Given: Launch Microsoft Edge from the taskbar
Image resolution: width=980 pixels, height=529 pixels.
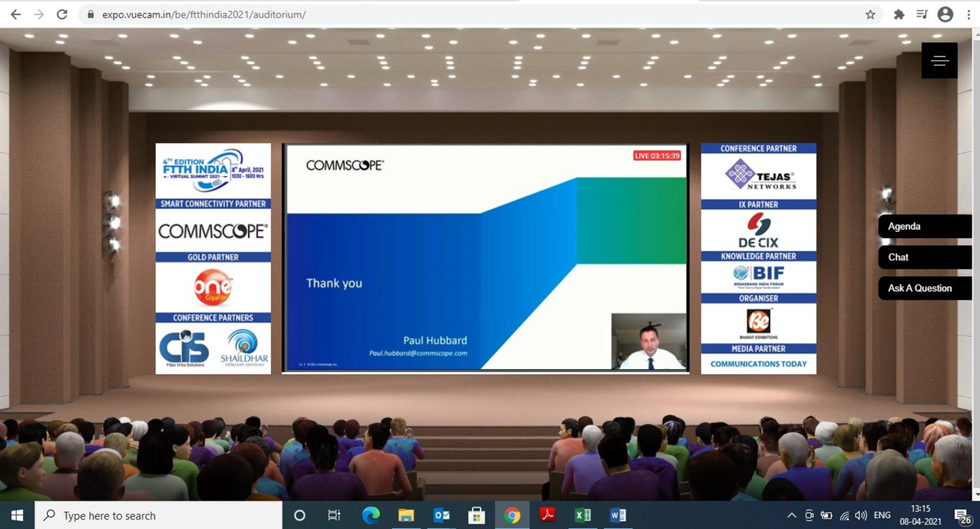Looking at the screenshot, I should click(x=371, y=515).
